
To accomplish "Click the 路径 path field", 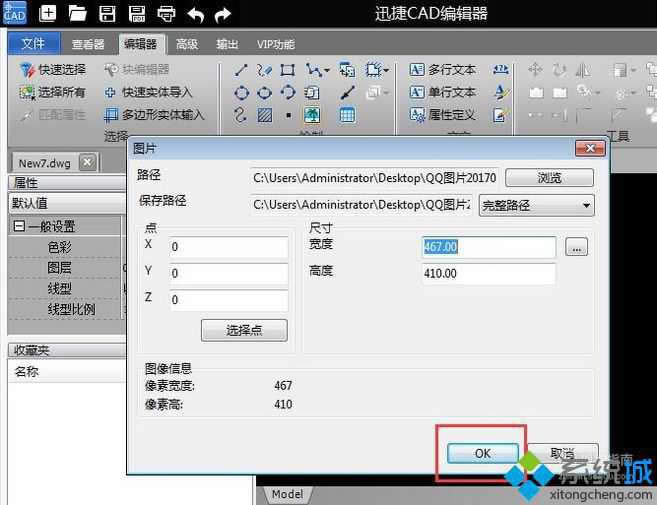I will point(374,178).
